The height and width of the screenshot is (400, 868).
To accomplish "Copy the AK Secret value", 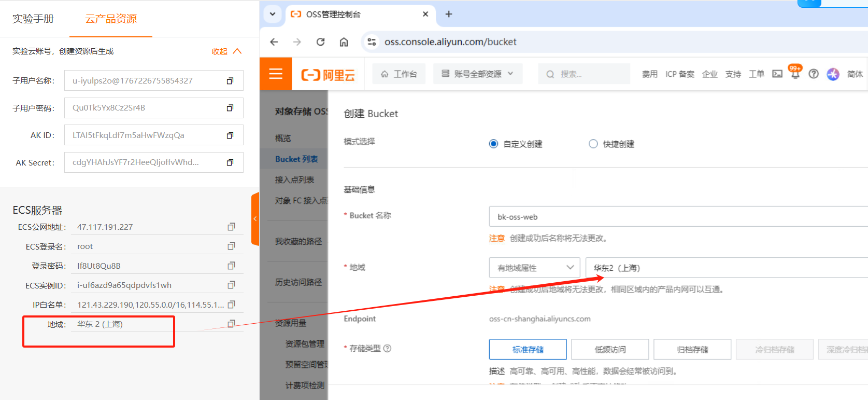I will (x=230, y=162).
